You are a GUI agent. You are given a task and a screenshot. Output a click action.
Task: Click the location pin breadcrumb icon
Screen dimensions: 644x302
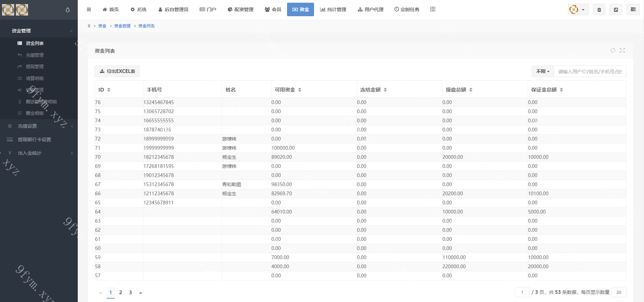89,26
